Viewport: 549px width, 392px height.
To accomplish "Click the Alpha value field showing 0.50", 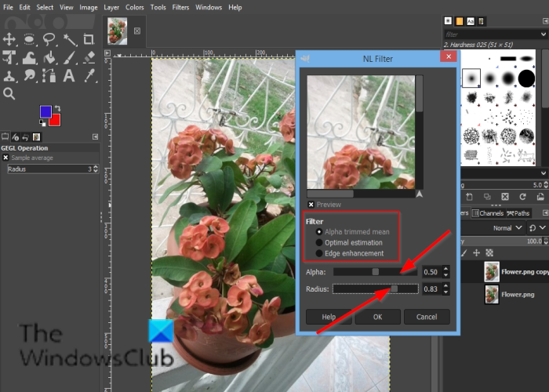I will coord(431,272).
